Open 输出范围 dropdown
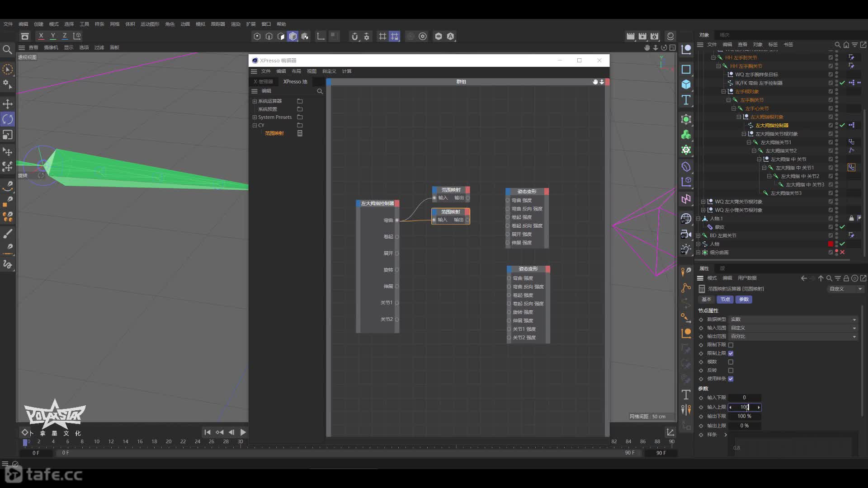Screen dimensions: 868x488 (x=793, y=337)
